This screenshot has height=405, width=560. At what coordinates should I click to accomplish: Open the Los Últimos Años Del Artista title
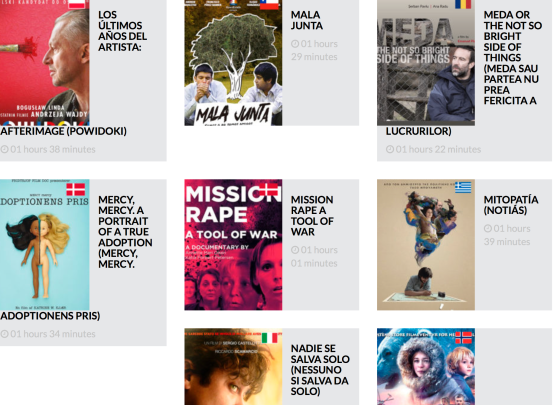(122, 31)
